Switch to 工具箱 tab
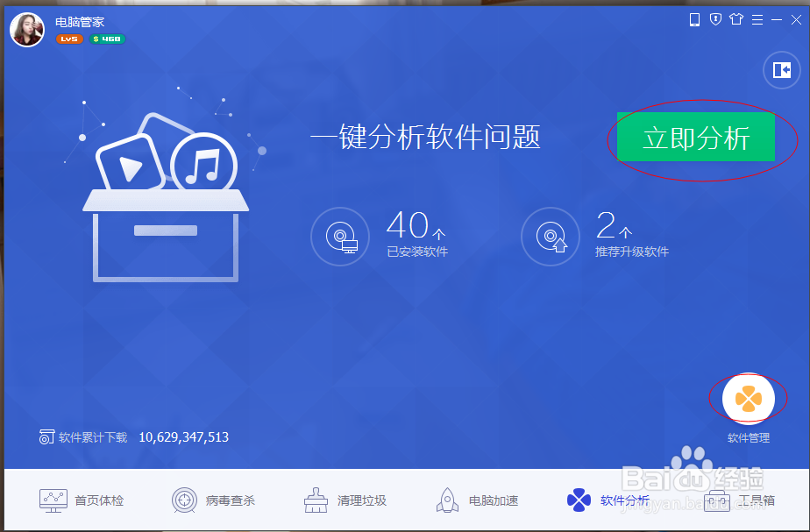 coord(739,500)
